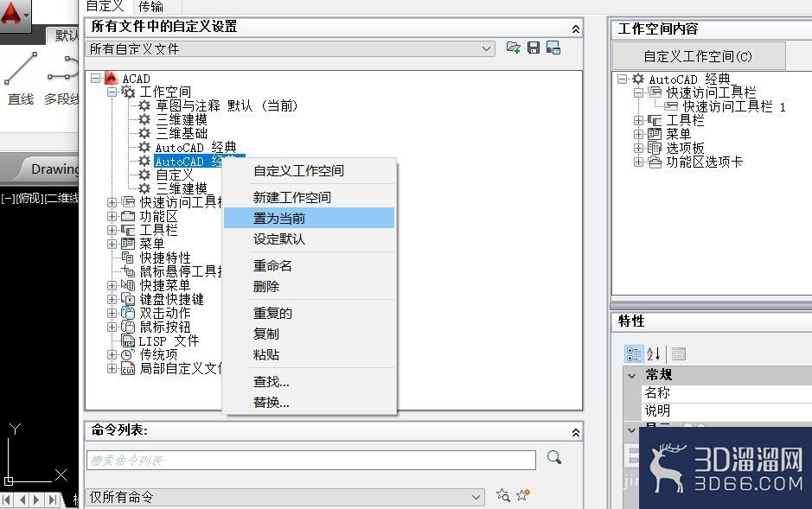Select the 鼠标按钮 tree node
812x509 pixels.
click(164, 327)
